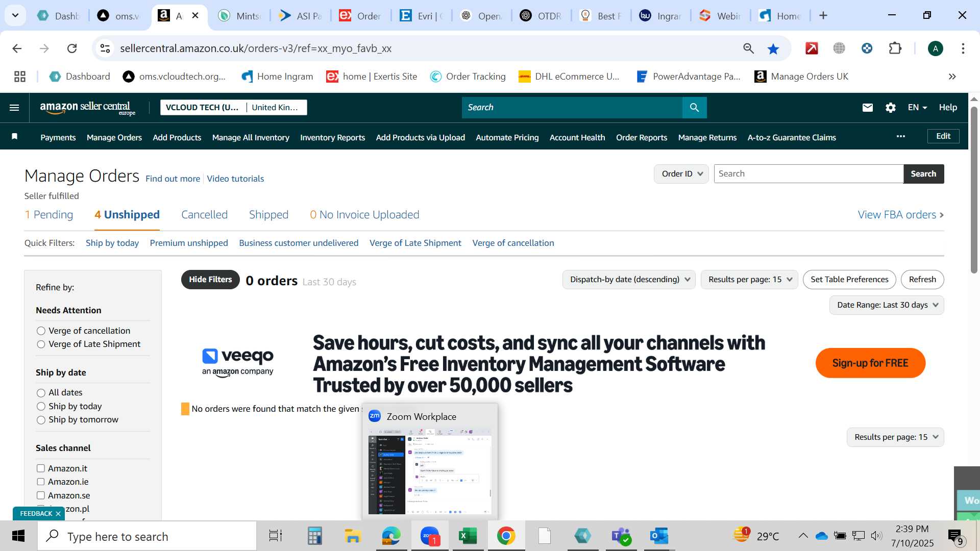This screenshot has width=980, height=551.
Task: Switch to the Shipped orders tab
Action: tap(268, 215)
